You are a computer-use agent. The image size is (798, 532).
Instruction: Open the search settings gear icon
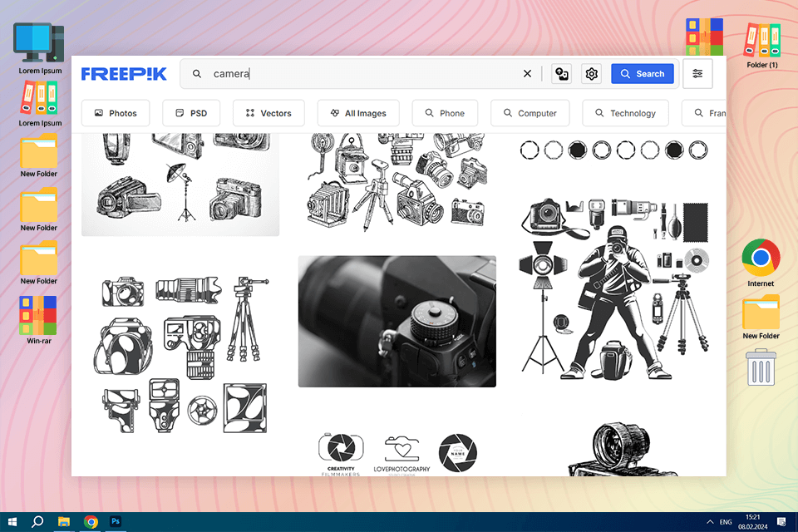pyautogui.click(x=591, y=74)
